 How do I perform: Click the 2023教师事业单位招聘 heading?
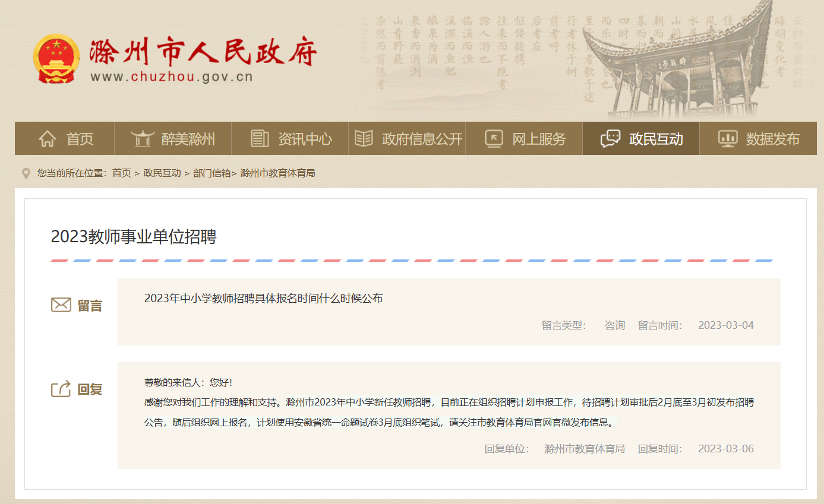(x=134, y=237)
